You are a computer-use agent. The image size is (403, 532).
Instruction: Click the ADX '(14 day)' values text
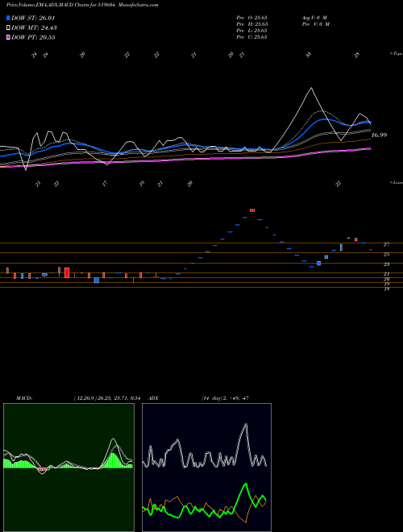pos(225,398)
